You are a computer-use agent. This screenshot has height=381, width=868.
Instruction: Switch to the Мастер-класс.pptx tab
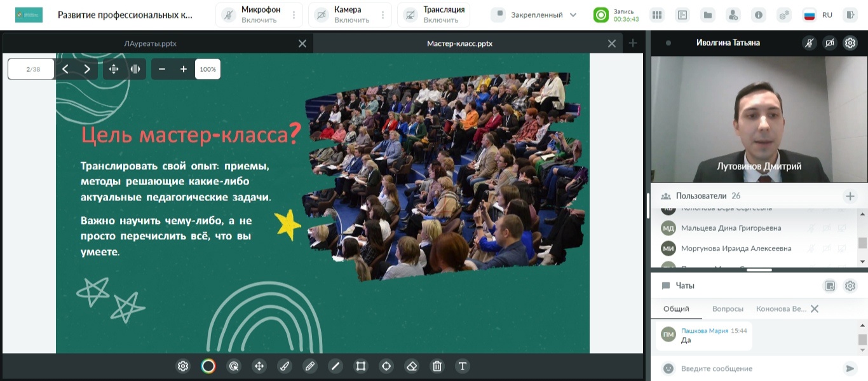[459, 43]
